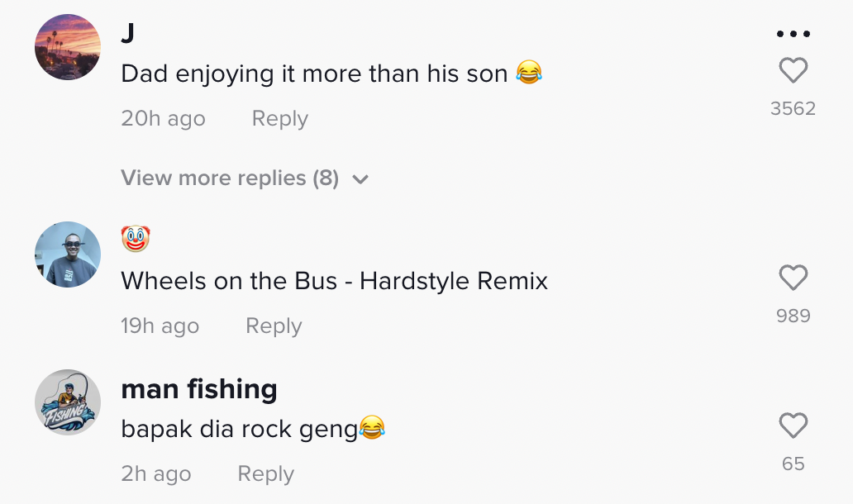
Task: Click the 'Wheels on the Bus - Hardstyle Remix' text
Action: click(x=334, y=282)
